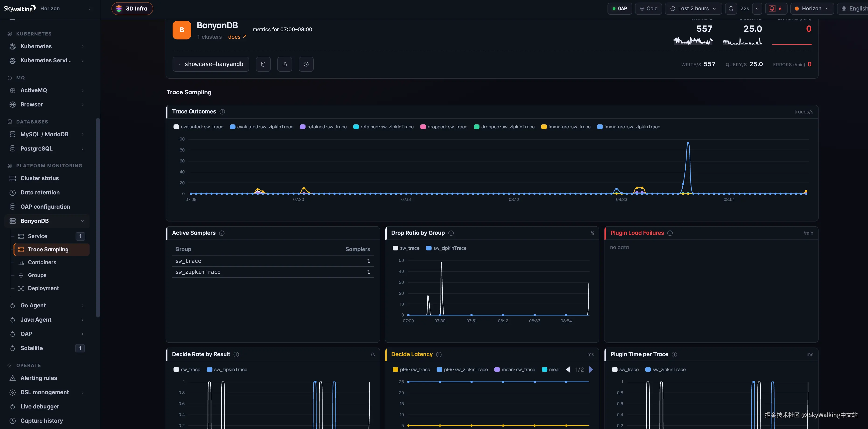Open the Satellite menu item
This screenshot has height=429, width=868.
point(47,348)
